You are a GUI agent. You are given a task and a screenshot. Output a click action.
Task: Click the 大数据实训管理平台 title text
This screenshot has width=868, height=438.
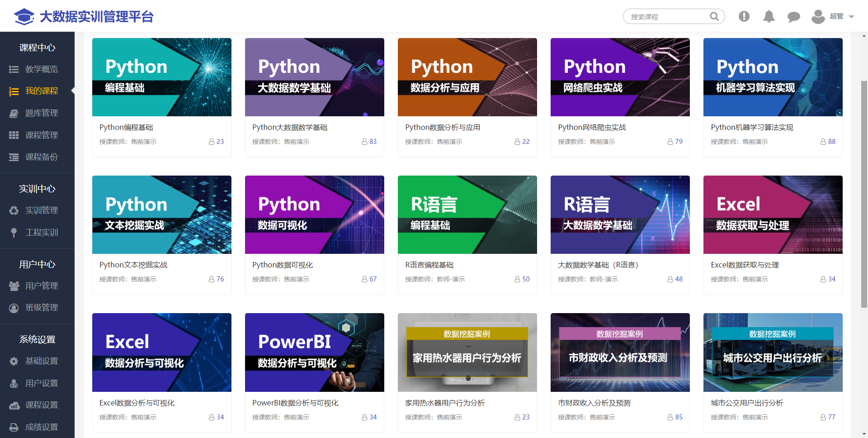(97, 17)
